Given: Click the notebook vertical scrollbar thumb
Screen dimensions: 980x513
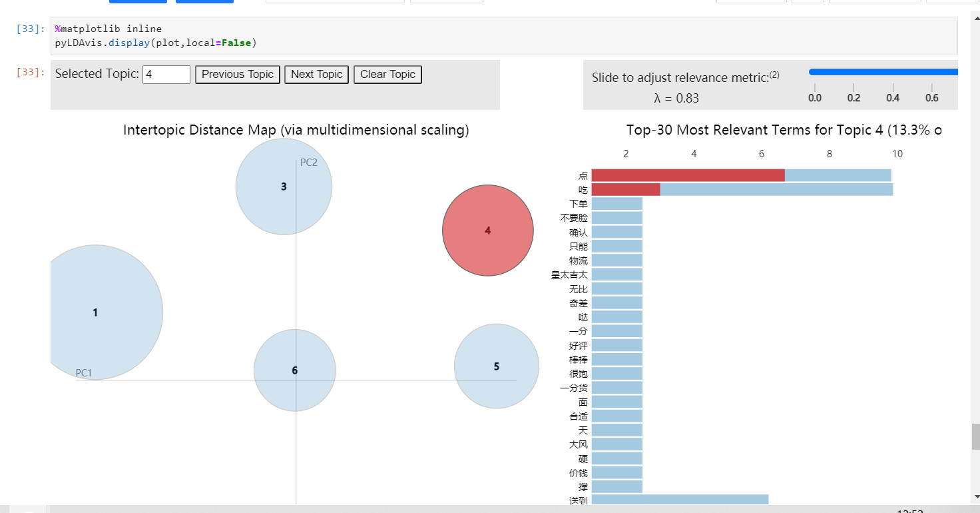Looking at the screenshot, I should click(x=975, y=437).
